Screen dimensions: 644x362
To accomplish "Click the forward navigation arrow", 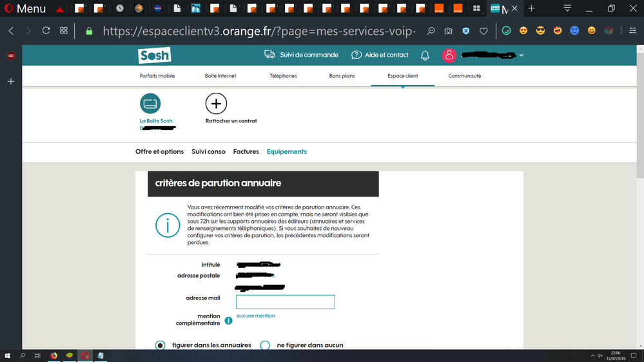I will pos(28,31).
